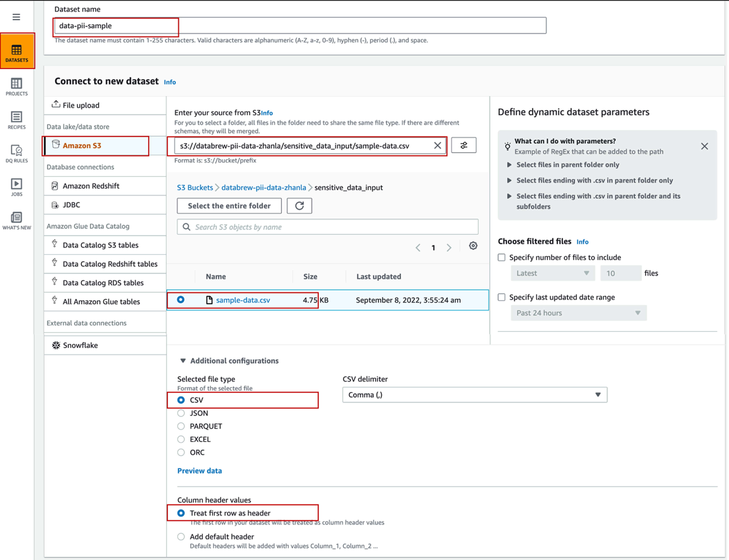Collapse the Additional configurations section
Screen dimensions: 729x560
pos(183,361)
